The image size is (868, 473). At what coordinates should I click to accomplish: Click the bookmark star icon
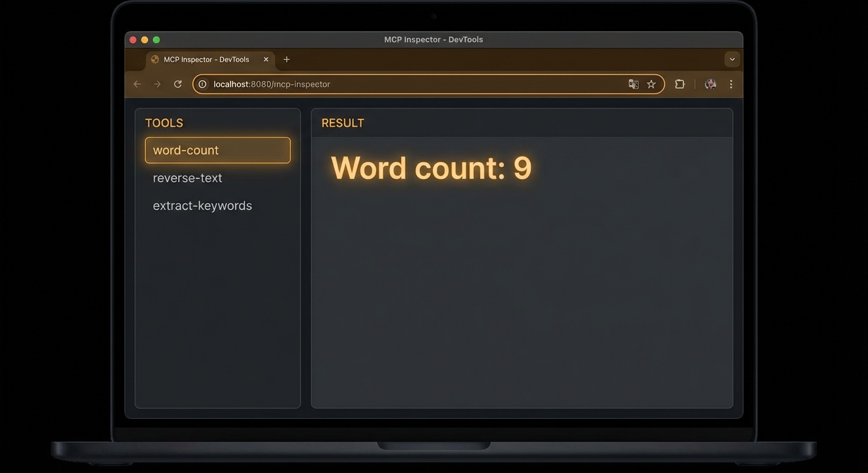tap(651, 84)
